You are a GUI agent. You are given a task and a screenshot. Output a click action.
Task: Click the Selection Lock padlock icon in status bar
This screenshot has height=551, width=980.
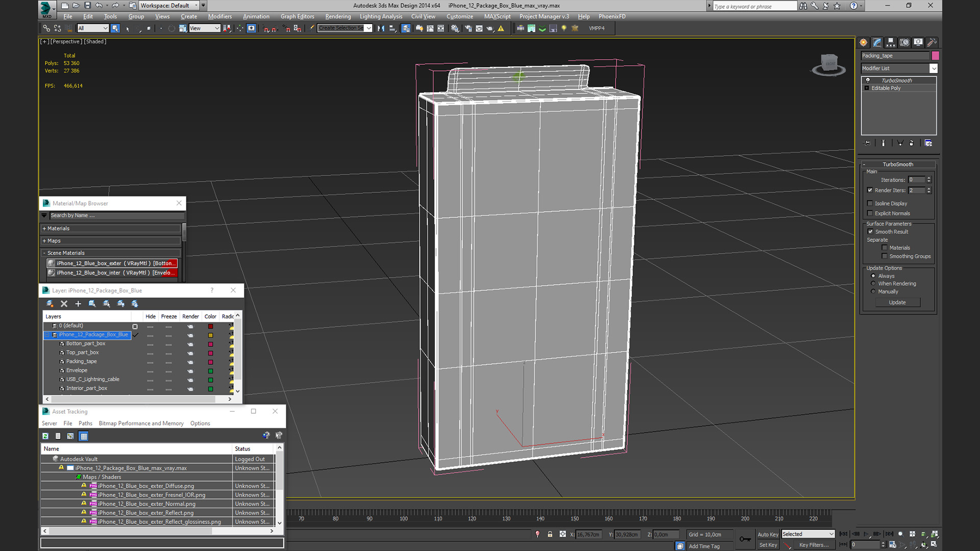550,534
